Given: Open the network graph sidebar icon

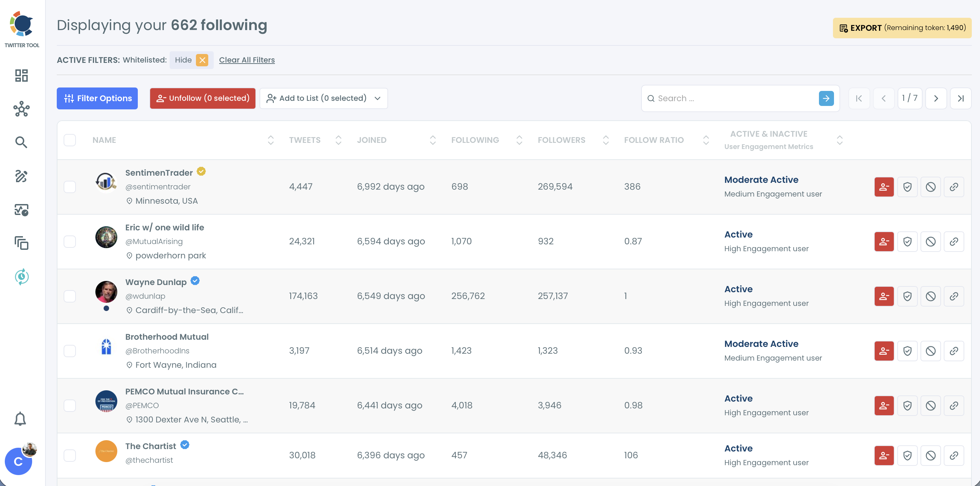Looking at the screenshot, I should click(x=21, y=109).
